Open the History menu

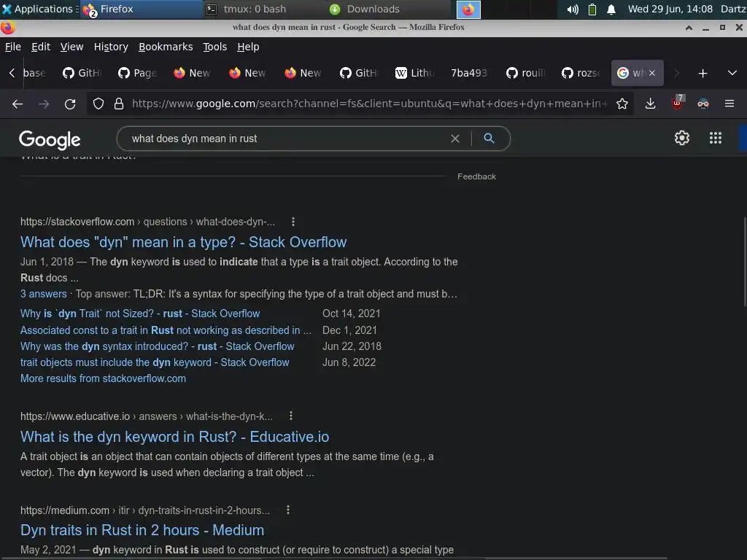(111, 47)
